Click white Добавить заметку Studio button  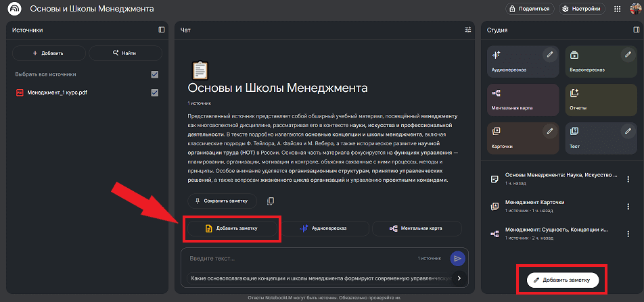coord(563,280)
